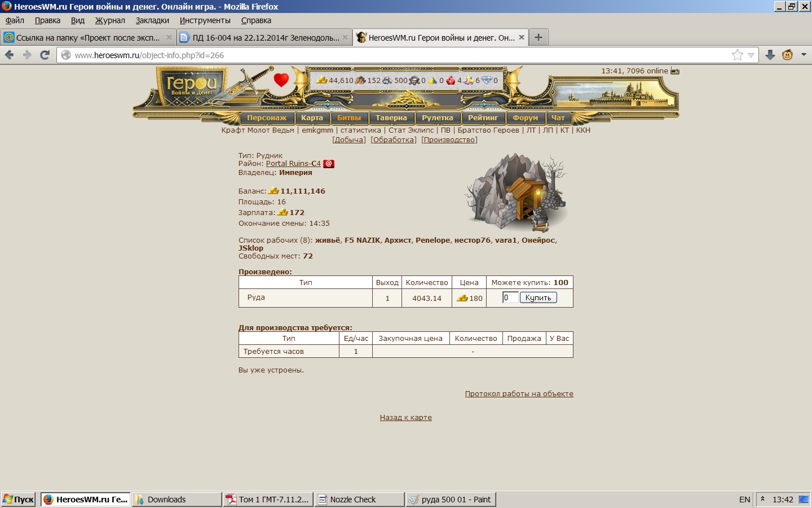Click the diamond resource icon in header
Screen dimensions: 812x508
[x=487, y=80]
